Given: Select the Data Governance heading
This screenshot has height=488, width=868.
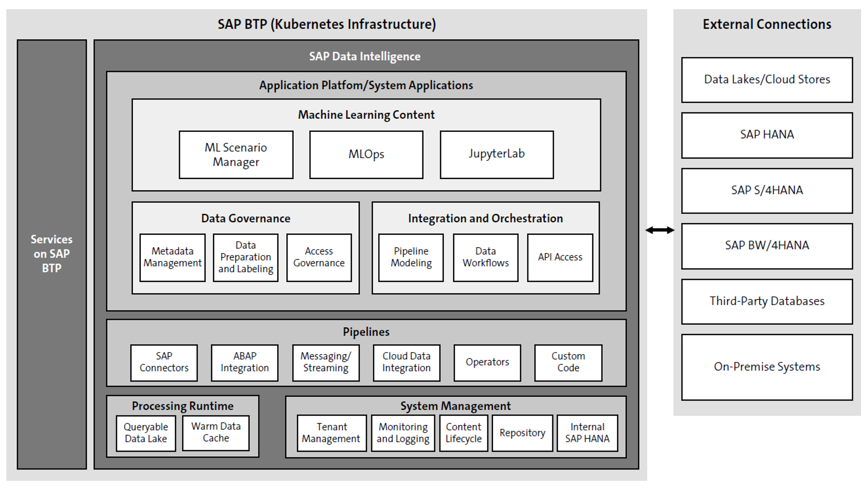Looking at the screenshot, I should point(246,218).
